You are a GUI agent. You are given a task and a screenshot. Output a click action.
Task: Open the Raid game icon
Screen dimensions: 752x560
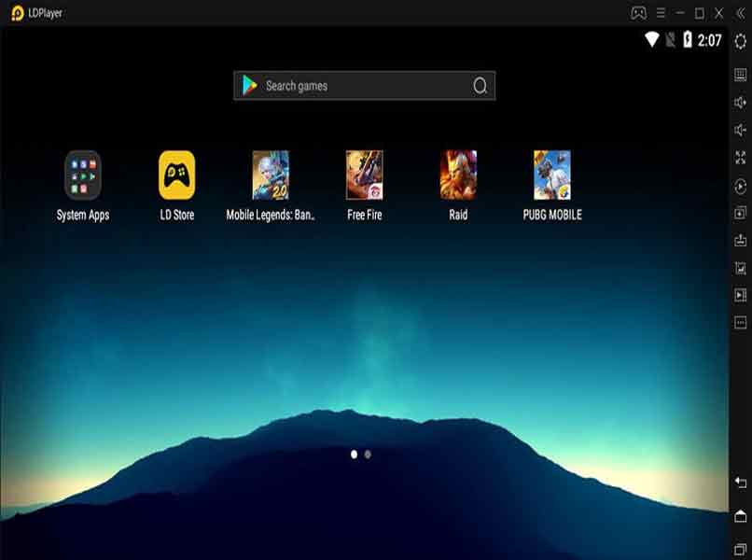pos(458,175)
